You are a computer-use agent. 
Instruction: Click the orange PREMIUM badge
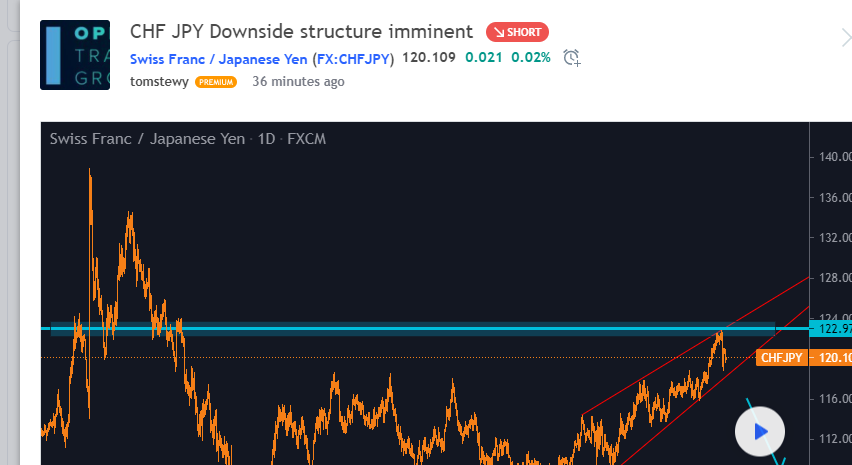click(x=216, y=82)
